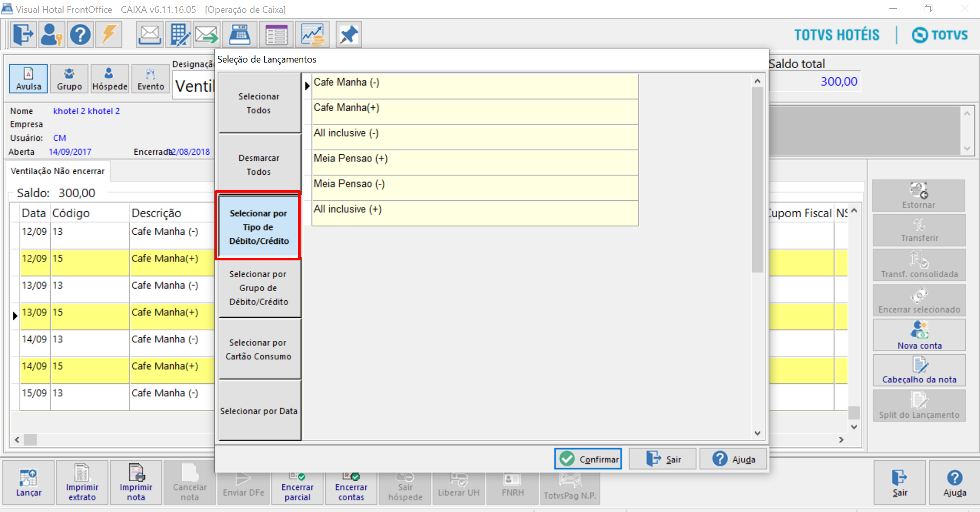Select Meia Pensao (+) entry
Image resolution: width=980 pixels, height=512 pixels.
[x=475, y=162]
